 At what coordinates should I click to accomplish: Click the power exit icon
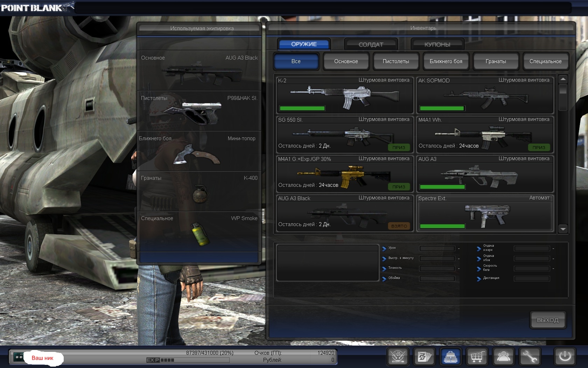[565, 357]
